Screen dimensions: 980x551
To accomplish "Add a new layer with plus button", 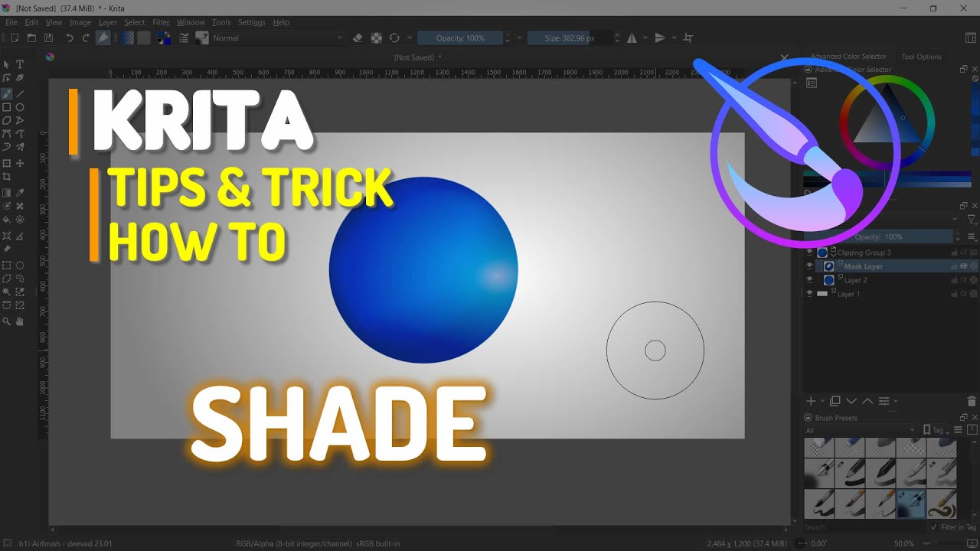I will pyautogui.click(x=811, y=401).
